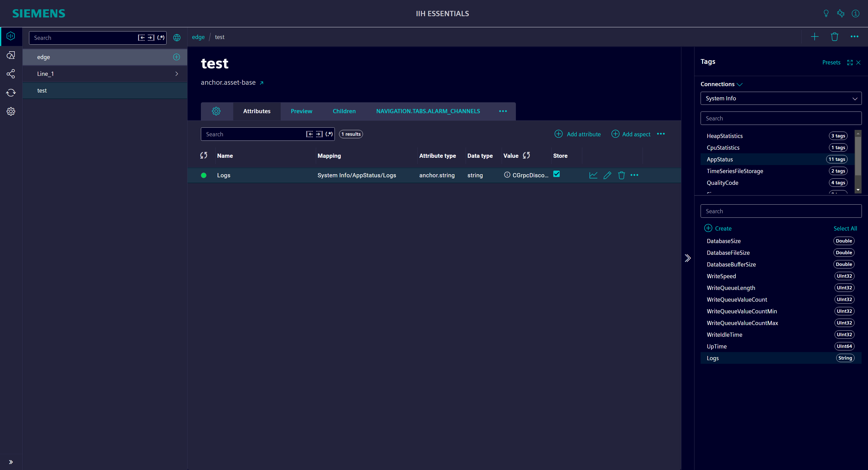Collapse the Tags panel with double arrow

pyautogui.click(x=688, y=258)
